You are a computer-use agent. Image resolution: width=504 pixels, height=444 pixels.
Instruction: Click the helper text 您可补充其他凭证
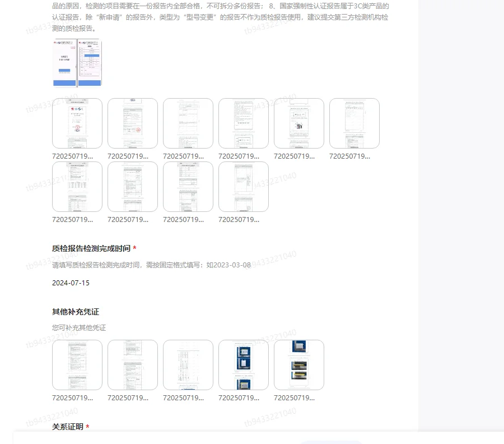coord(79,327)
